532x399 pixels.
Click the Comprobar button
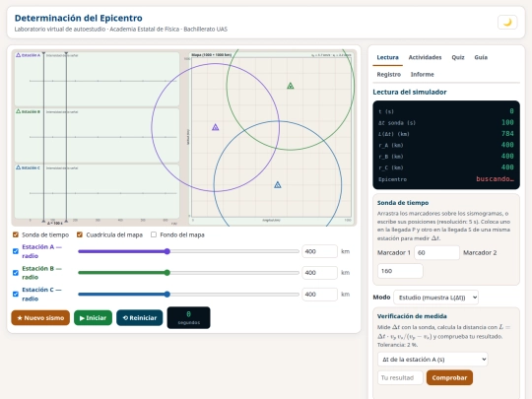(x=449, y=377)
